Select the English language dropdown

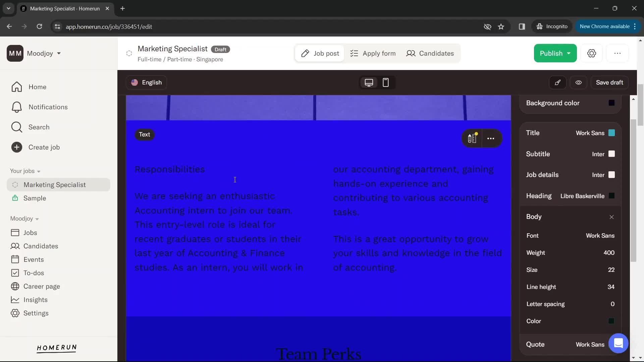pos(147,83)
